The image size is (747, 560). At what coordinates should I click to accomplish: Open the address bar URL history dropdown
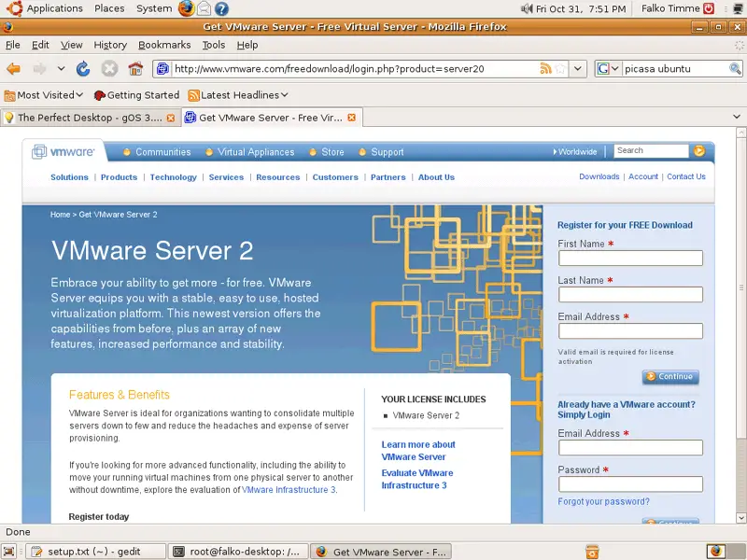577,68
